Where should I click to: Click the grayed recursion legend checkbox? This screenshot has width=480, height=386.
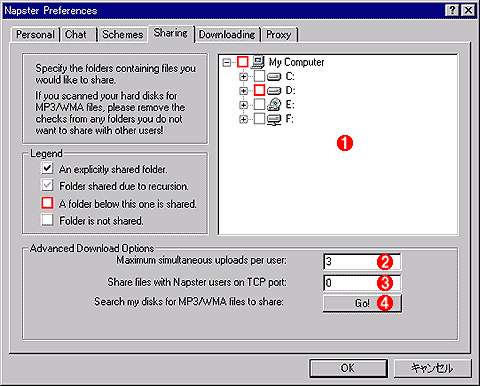47,185
